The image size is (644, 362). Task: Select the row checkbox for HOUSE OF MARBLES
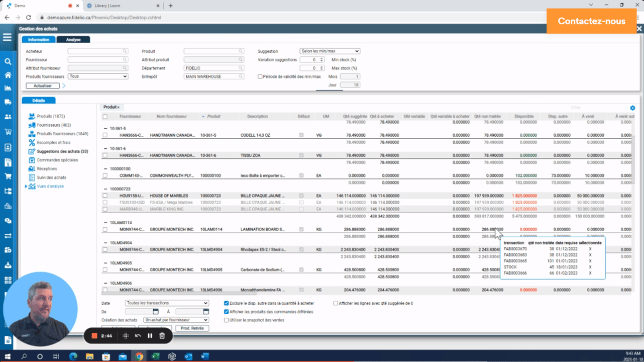pos(105,196)
